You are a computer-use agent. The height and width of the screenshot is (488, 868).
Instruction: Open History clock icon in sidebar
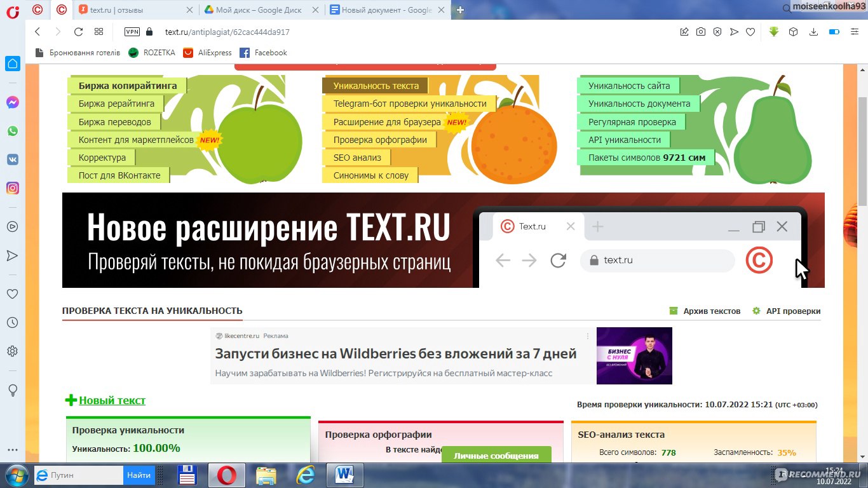12,323
